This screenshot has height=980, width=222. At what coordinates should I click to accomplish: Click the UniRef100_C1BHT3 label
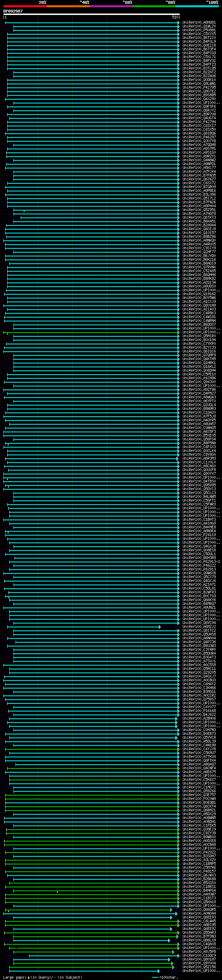click(199, 520)
